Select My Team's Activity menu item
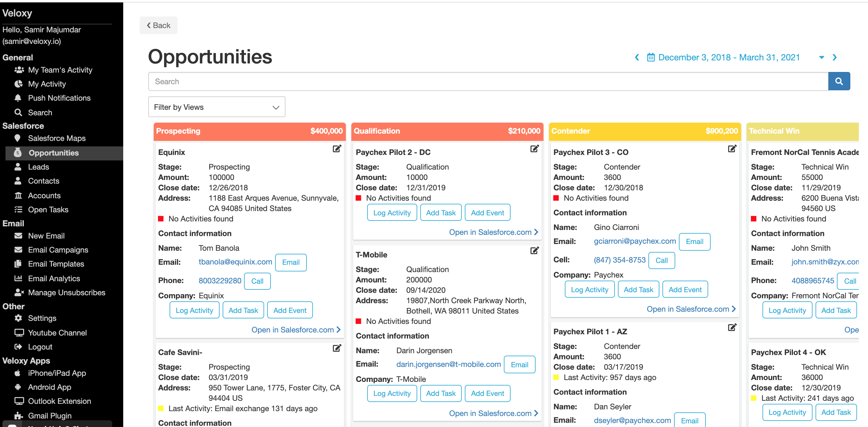Image resolution: width=868 pixels, height=427 pixels. (60, 70)
